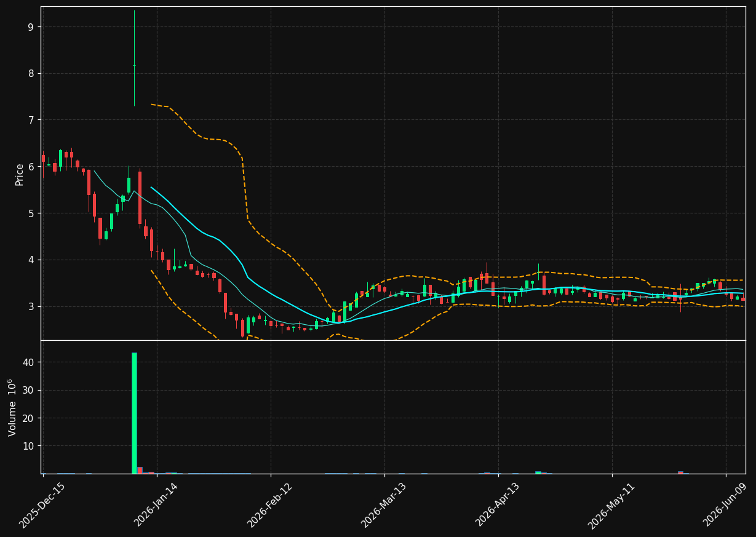The height and width of the screenshot is (537, 756).
Task: Click the 2026-Mar-13 date label
Action: (383, 506)
